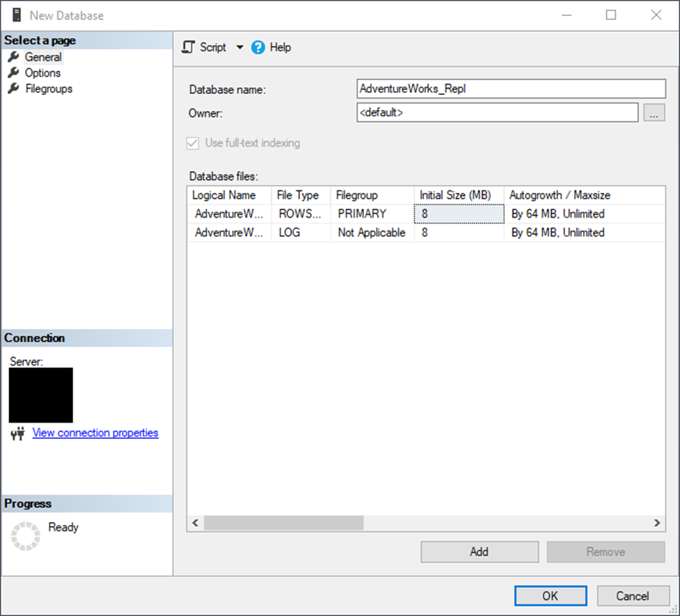Click the connection plug icon
Viewport: 680px width, 616px height.
[17, 433]
